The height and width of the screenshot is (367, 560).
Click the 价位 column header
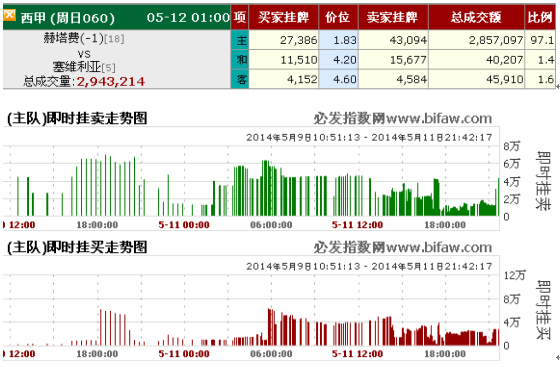[x=338, y=17]
